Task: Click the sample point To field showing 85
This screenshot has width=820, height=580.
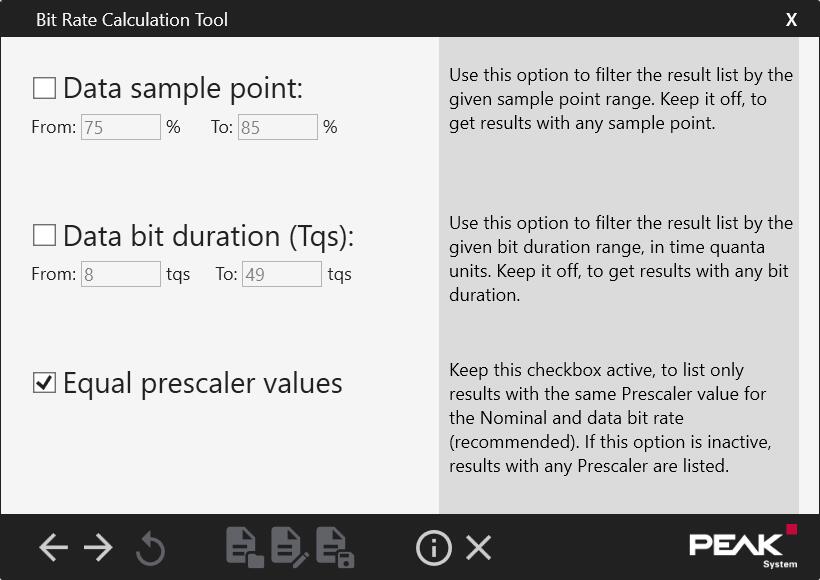Action: 278,127
